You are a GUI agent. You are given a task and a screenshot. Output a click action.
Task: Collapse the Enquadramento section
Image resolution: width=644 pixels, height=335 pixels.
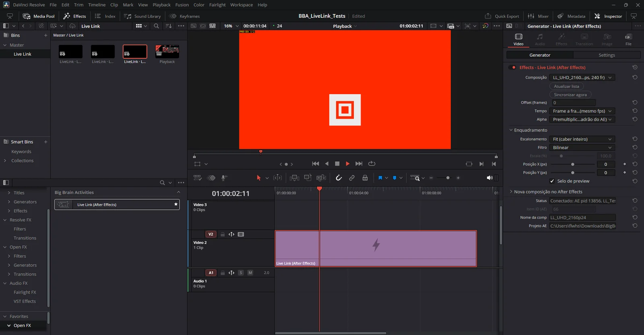coord(511,130)
